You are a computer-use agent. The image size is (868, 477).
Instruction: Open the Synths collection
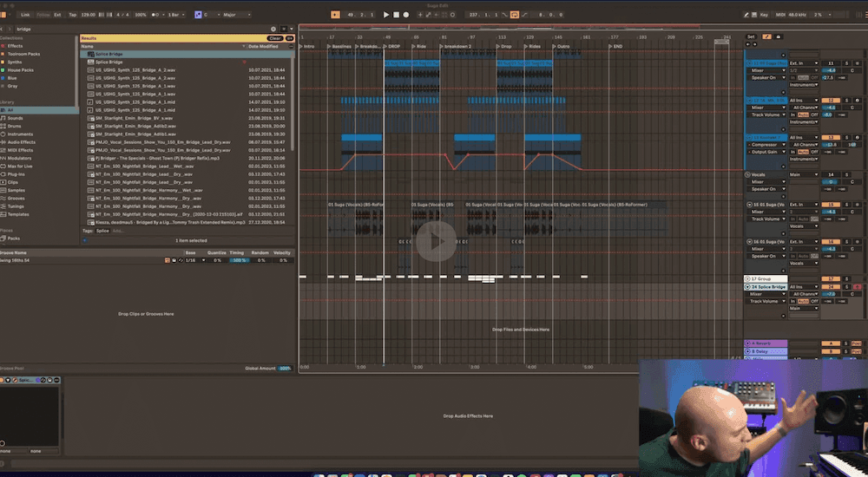[x=15, y=62]
